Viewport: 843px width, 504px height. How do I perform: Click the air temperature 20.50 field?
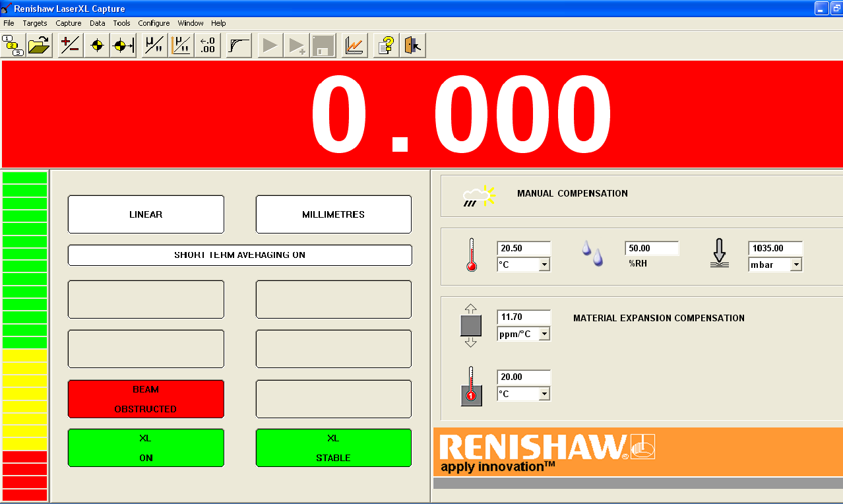pyautogui.click(x=524, y=248)
